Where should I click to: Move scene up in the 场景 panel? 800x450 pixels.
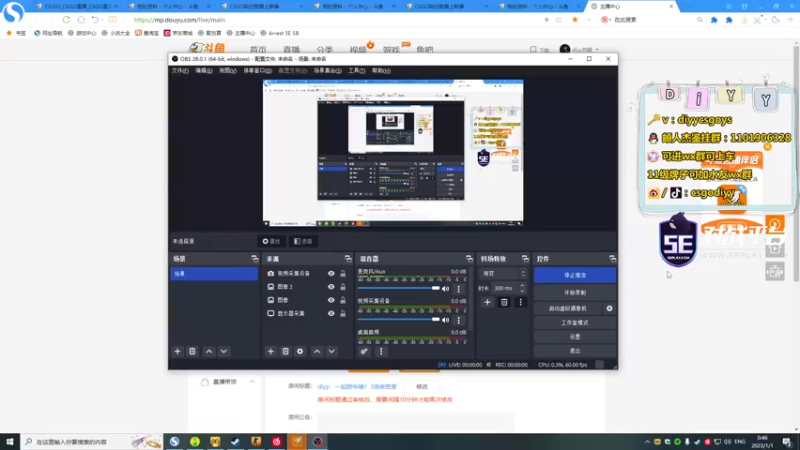(x=209, y=351)
